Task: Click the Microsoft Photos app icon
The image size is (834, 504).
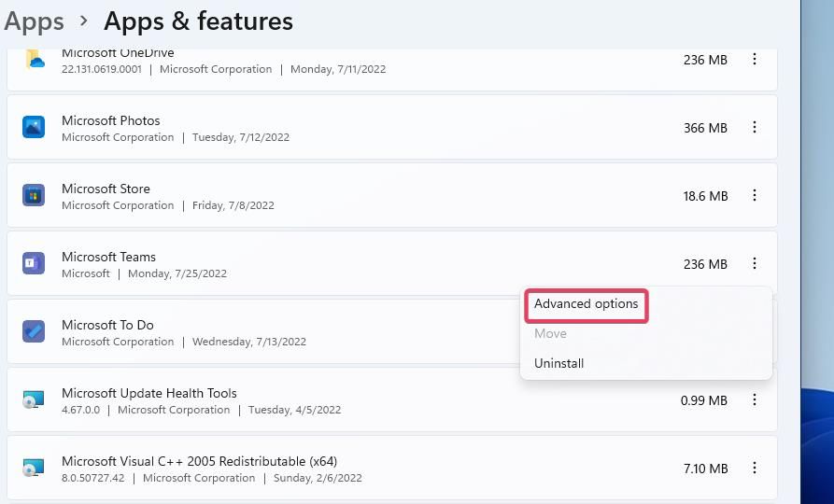Action: coord(34,127)
